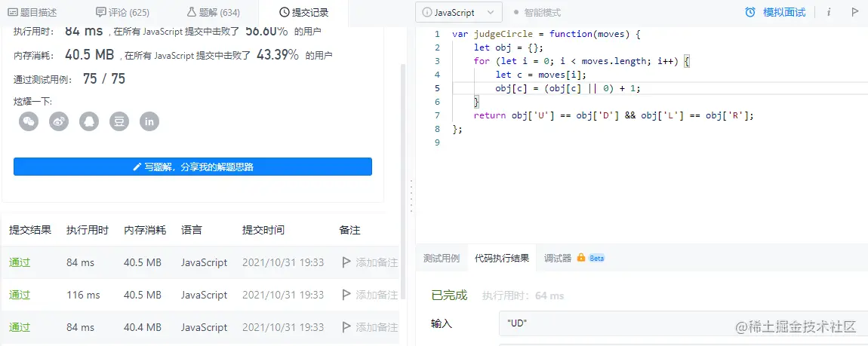
Task: Click the for loop on line 3
Action: (x=581, y=61)
